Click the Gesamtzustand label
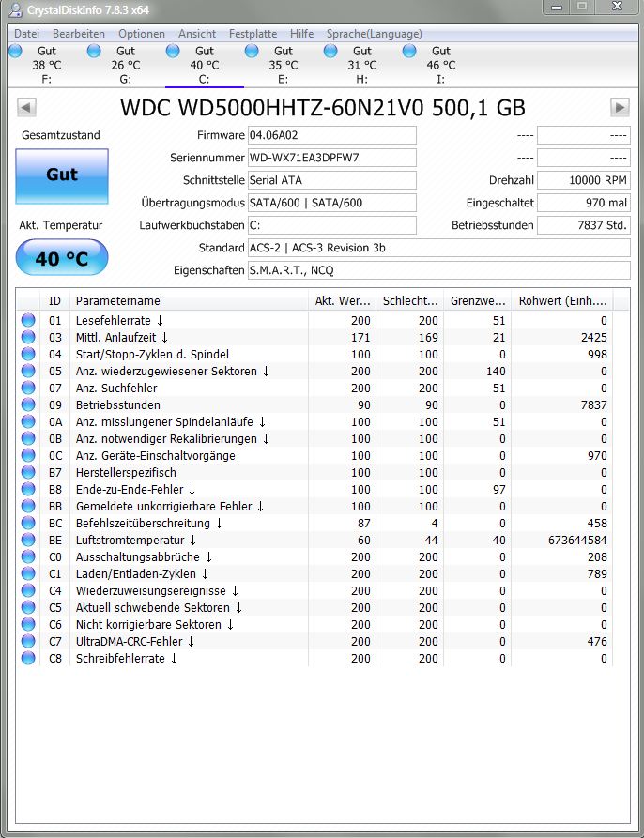The width and height of the screenshot is (644, 838). (61, 135)
